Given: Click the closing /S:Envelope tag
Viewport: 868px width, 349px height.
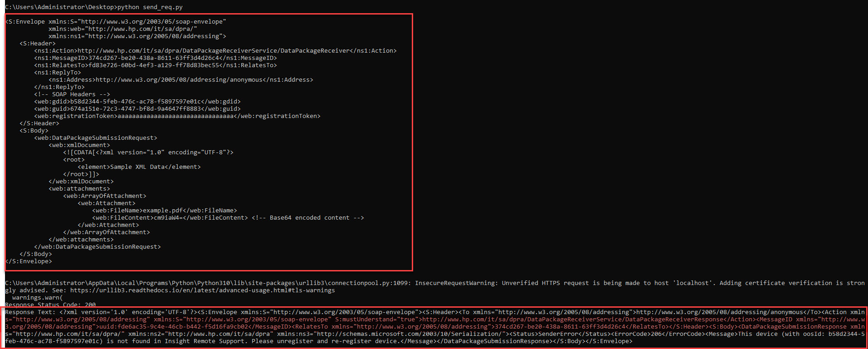Looking at the screenshot, I should point(29,261).
